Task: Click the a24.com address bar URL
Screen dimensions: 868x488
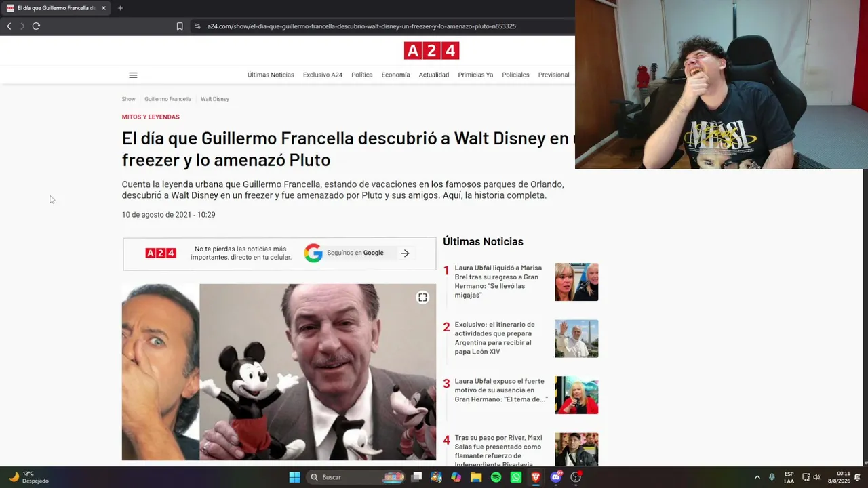Action: 361,26
